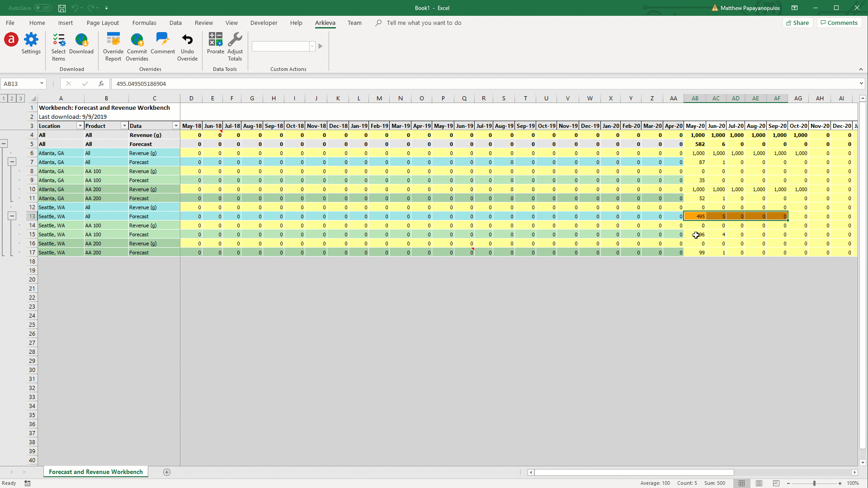Select May-20 header cell

pos(695,126)
